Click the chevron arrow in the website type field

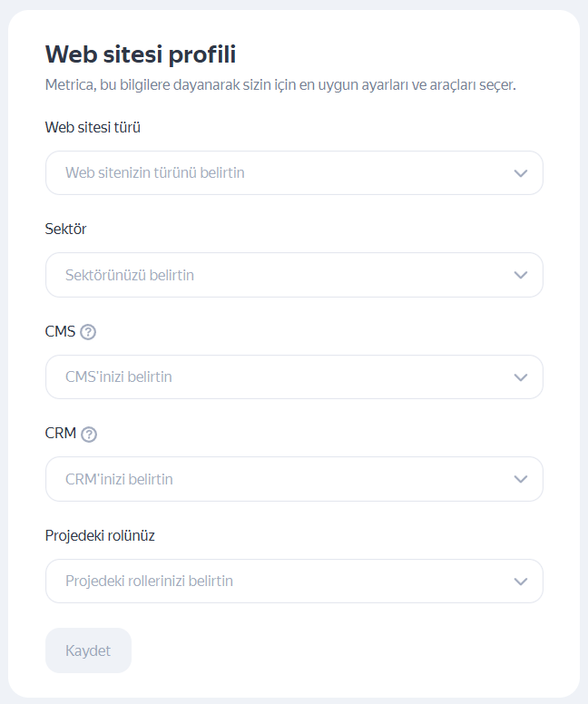coord(520,173)
